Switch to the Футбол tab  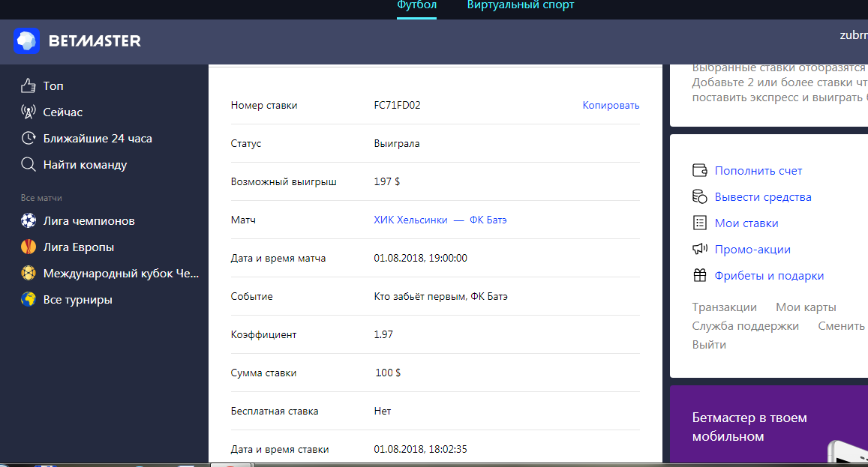(x=416, y=5)
